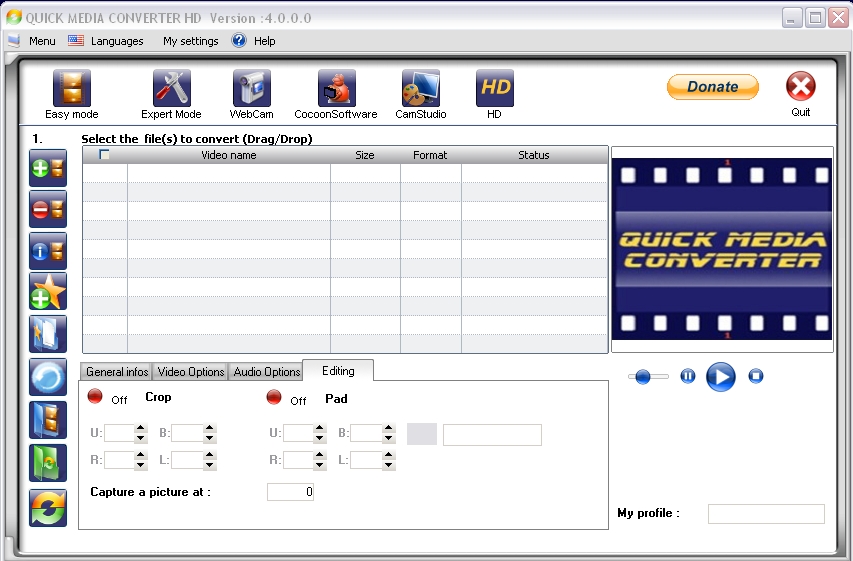Add video files with green plus icon
This screenshot has height=561, width=853.
click(x=48, y=168)
